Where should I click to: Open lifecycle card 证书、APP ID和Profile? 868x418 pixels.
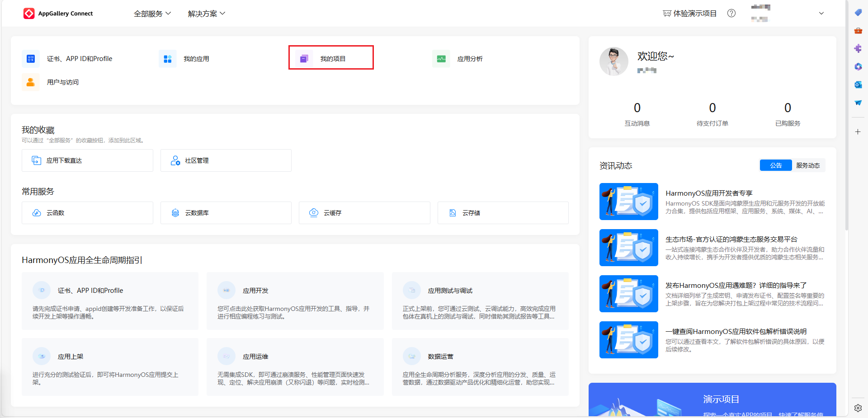point(110,301)
